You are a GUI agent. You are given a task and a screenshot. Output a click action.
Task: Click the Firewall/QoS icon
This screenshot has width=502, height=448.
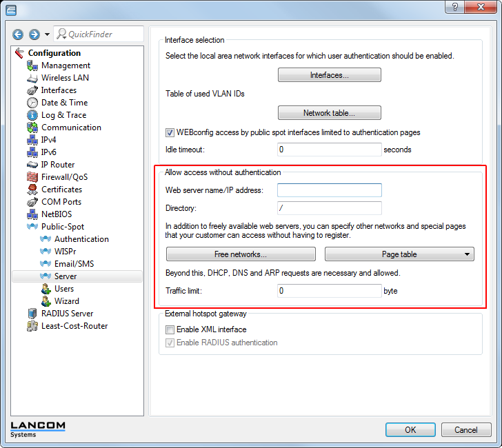click(x=32, y=177)
